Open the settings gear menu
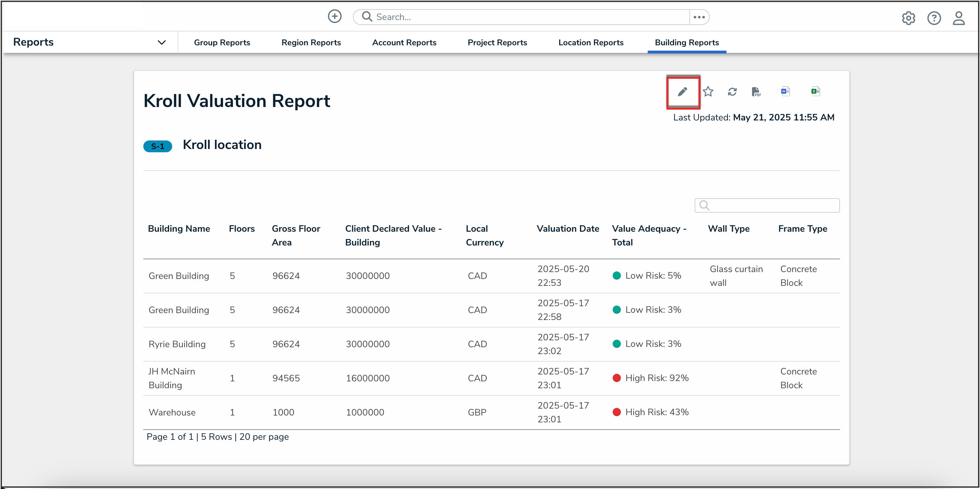Image resolution: width=980 pixels, height=489 pixels. tap(908, 18)
